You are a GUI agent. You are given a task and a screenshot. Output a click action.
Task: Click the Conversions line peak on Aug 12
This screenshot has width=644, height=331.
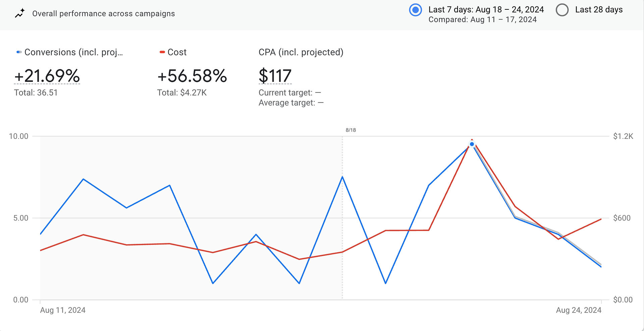click(x=84, y=179)
